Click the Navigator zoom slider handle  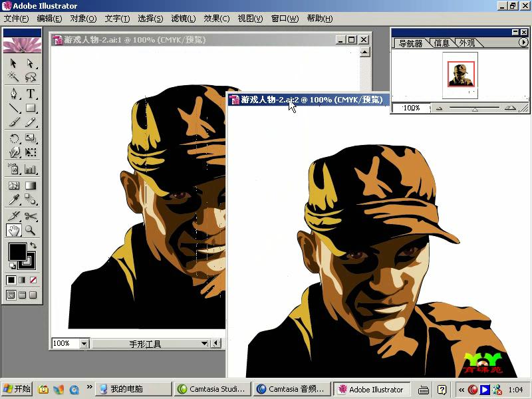(475, 109)
